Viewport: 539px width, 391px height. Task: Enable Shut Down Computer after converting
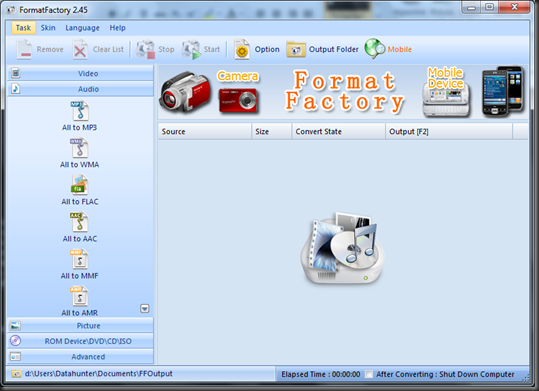(x=369, y=374)
